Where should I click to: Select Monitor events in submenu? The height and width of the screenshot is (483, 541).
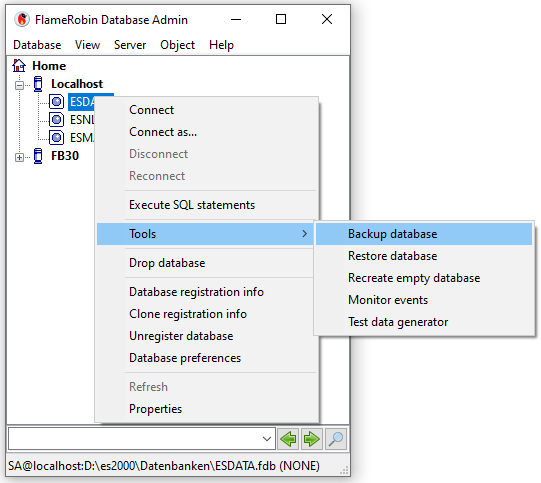424,300
